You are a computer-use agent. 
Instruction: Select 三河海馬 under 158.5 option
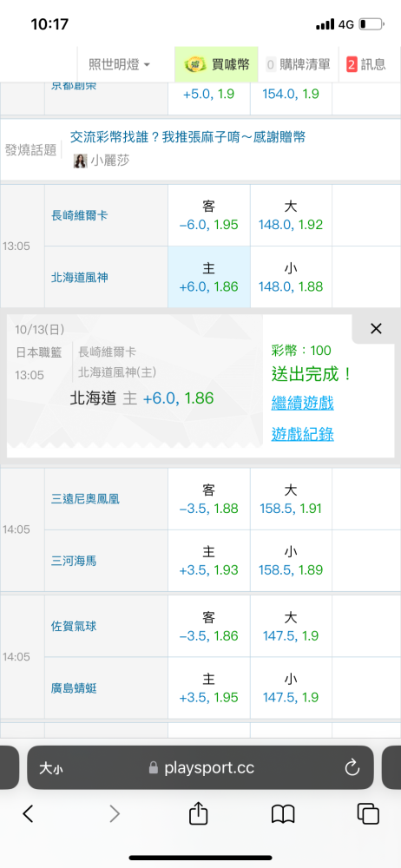[291, 561]
